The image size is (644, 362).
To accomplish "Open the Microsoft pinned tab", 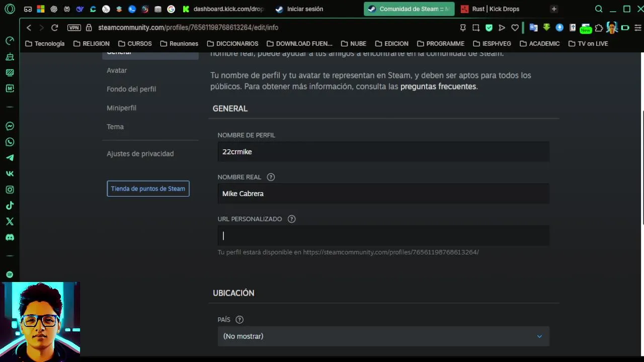I will pyautogui.click(x=41, y=9).
